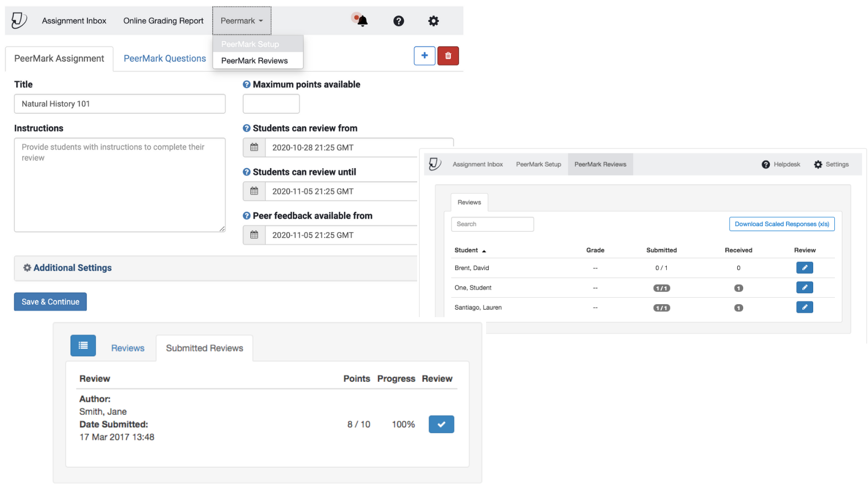Open calendar for Students can review until
This screenshot has height=488, width=868.
tap(254, 191)
